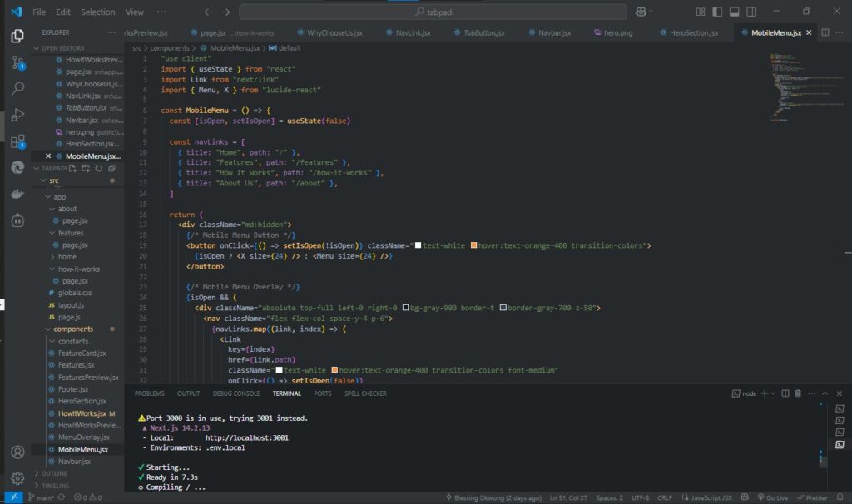Toggle the secondary sidebar visibility
The width and height of the screenshot is (852, 504).
click(x=751, y=12)
